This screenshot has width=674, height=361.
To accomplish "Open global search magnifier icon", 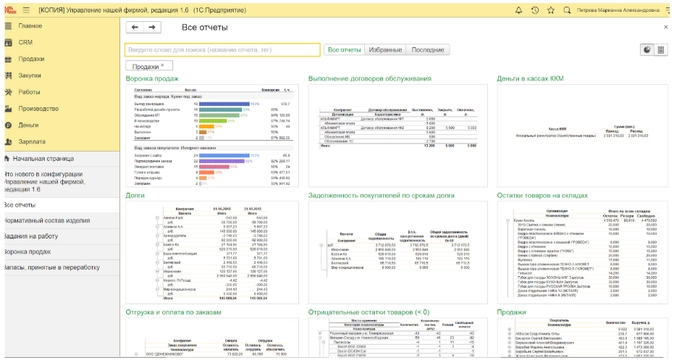I will (x=567, y=10).
